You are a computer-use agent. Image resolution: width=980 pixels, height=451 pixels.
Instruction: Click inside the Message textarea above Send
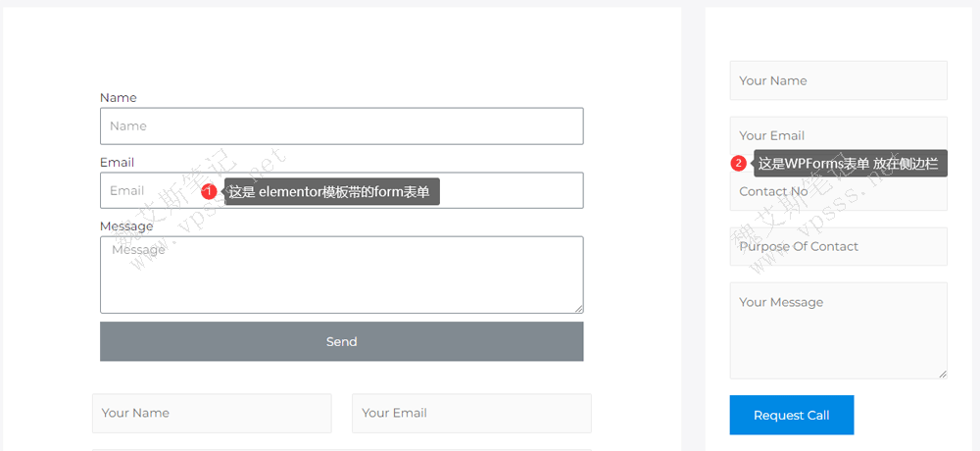(x=341, y=279)
